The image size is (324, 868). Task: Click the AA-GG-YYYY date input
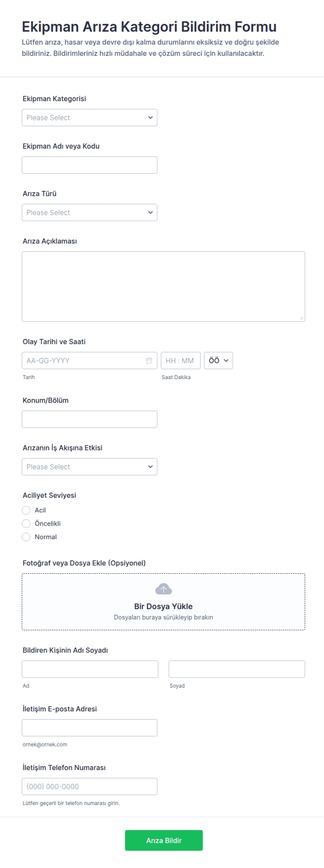[84, 361]
